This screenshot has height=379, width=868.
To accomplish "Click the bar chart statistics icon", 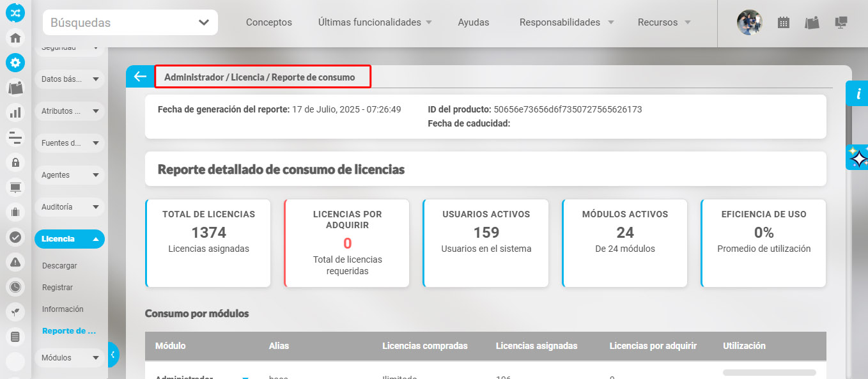I will pyautogui.click(x=15, y=113).
